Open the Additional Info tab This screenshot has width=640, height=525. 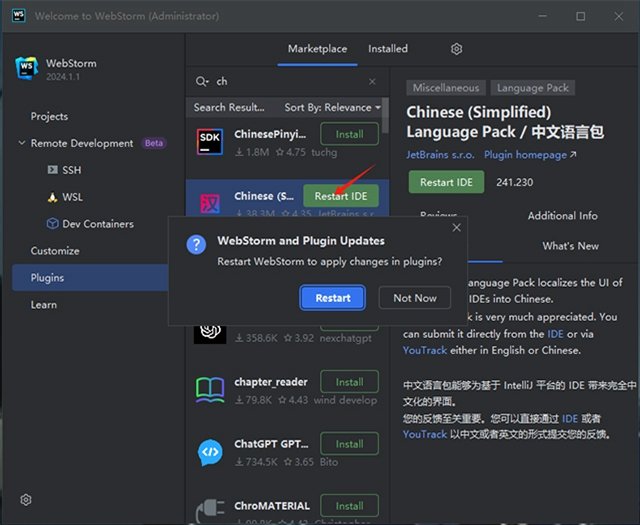562,216
